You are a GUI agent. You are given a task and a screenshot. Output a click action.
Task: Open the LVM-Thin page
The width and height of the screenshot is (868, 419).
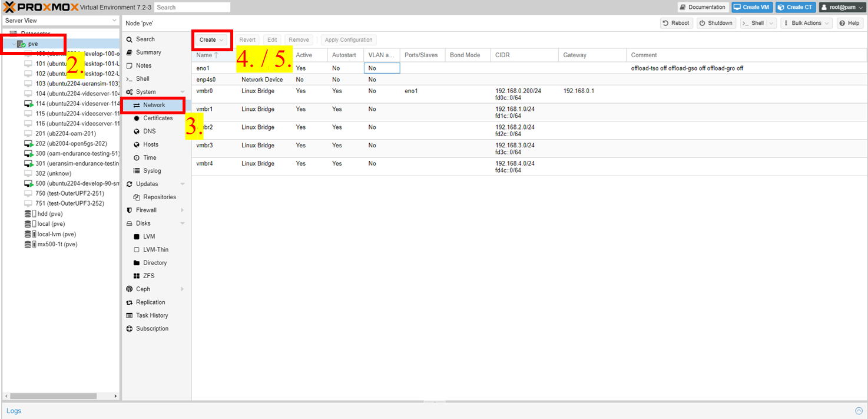pyautogui.click(x=155, y=250)
